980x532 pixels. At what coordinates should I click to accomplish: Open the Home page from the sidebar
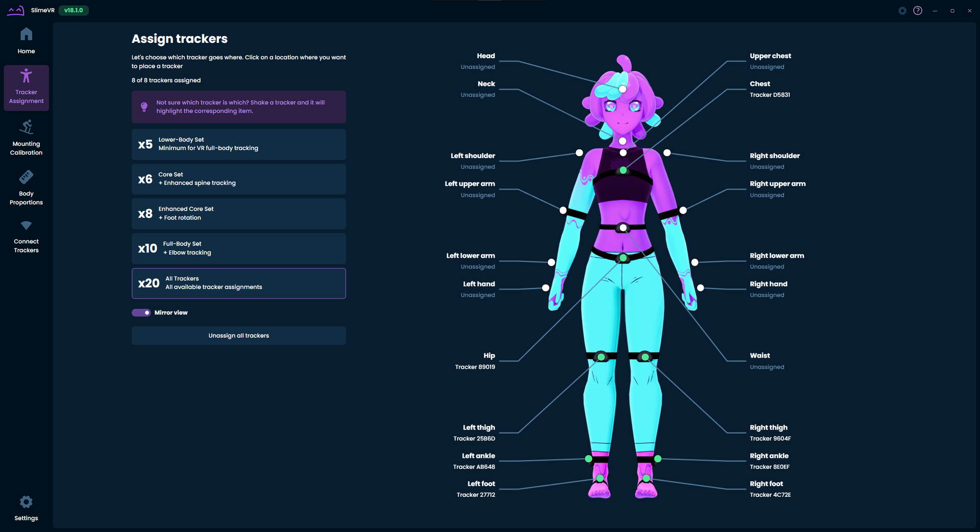tap(26, 40)
